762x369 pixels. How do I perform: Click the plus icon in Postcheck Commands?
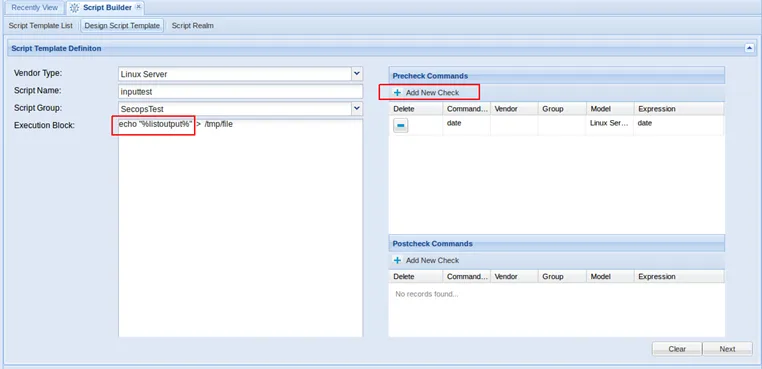397,260
